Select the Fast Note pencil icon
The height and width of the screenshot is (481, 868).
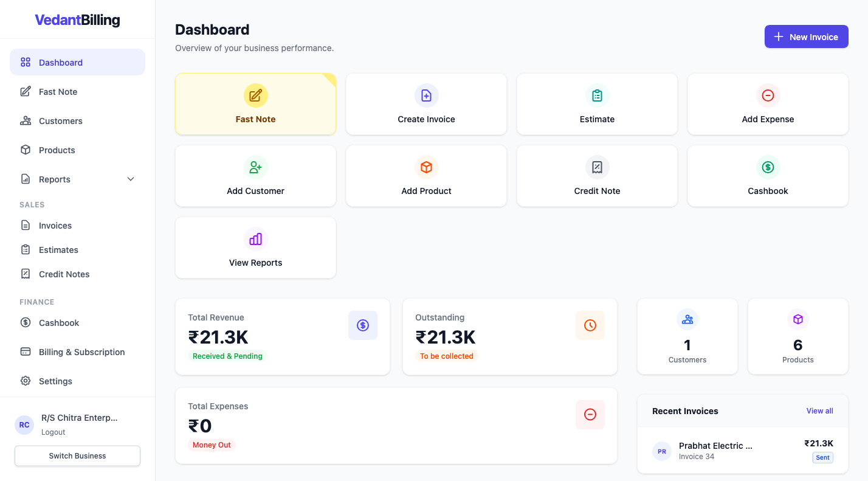[x=255, y=95]
